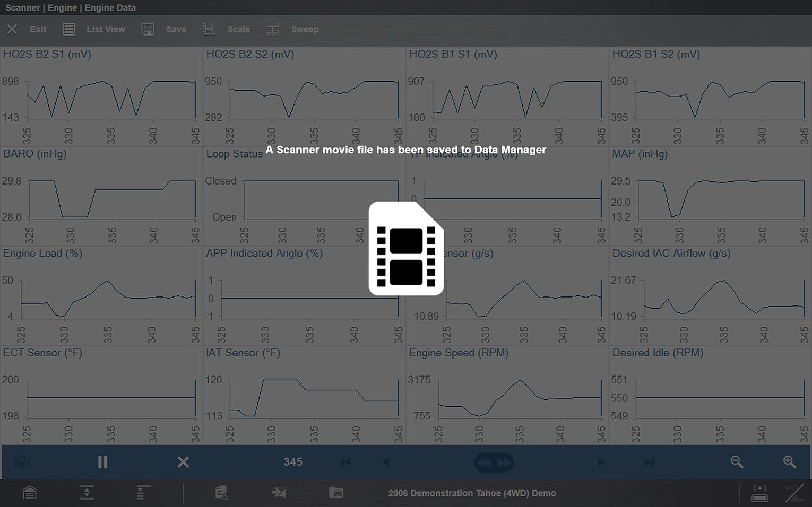This screenshot has height=507, width=812.
Task: Click the Exit X icon in toolbar
Action: 12,29
